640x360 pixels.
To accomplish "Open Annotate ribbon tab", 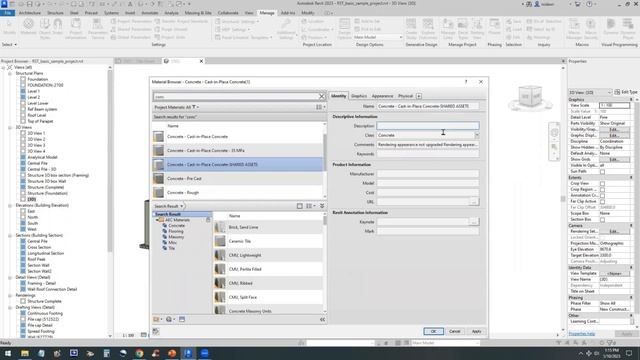I will point(149,13).
